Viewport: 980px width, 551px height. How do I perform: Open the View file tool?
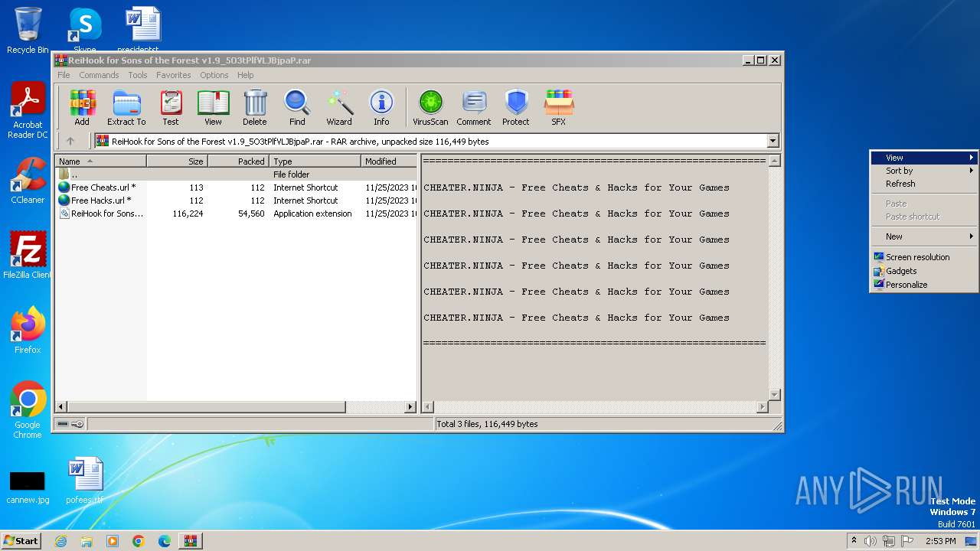pos(213,107)
